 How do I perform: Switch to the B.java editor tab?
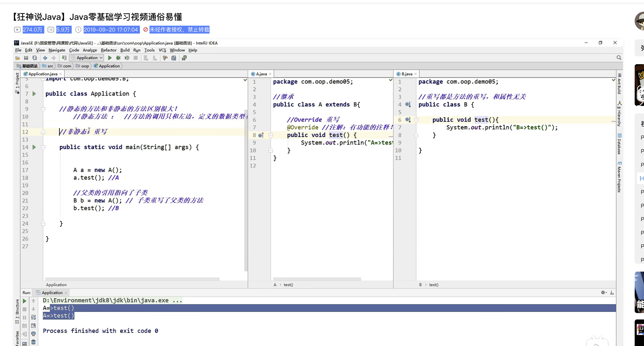(x=407, y=74)
